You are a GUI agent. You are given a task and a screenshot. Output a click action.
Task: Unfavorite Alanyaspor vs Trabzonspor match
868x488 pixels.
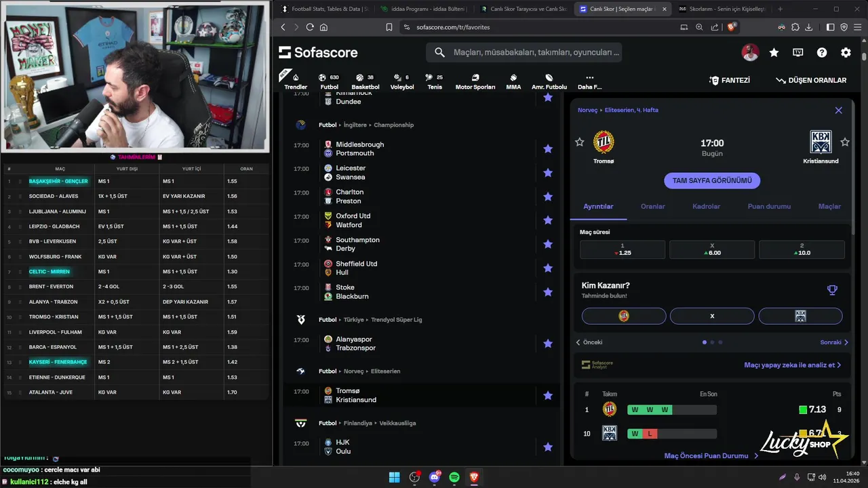[548, 344]
